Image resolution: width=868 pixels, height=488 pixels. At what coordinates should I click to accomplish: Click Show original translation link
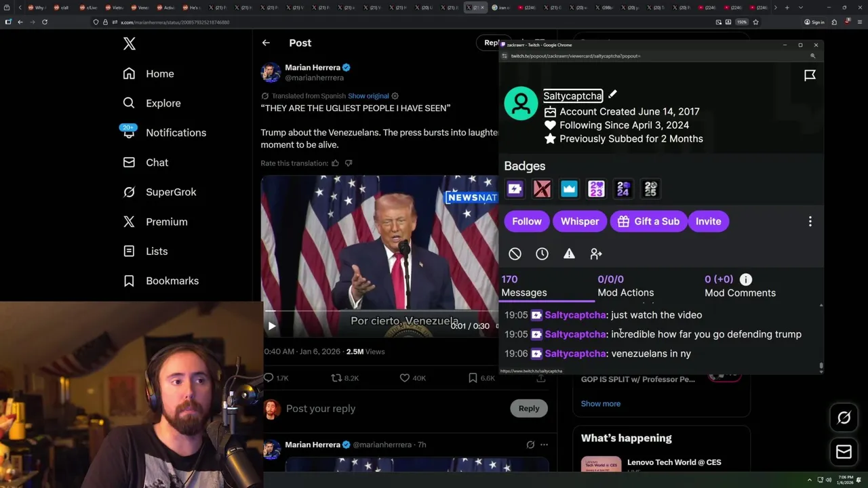(368, 96)
